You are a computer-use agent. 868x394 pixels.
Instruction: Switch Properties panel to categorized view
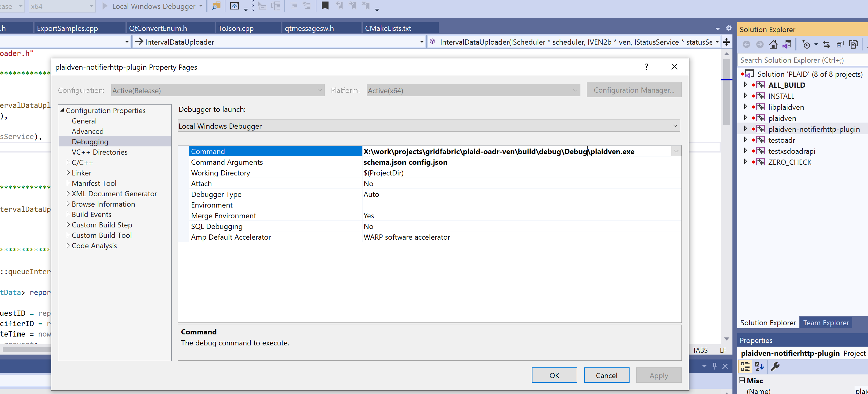tap(745, 366)
